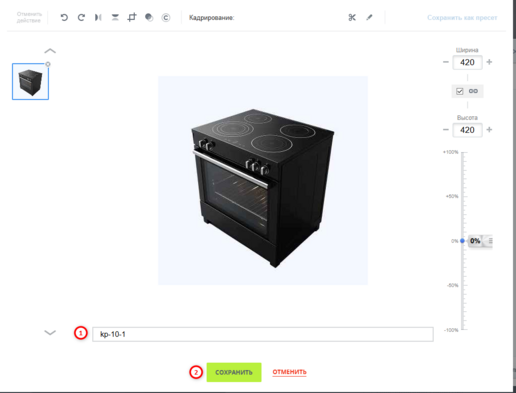Flip image vertically using toolbar icon
This screenshot has height=393, width=516.
[115, 17]
